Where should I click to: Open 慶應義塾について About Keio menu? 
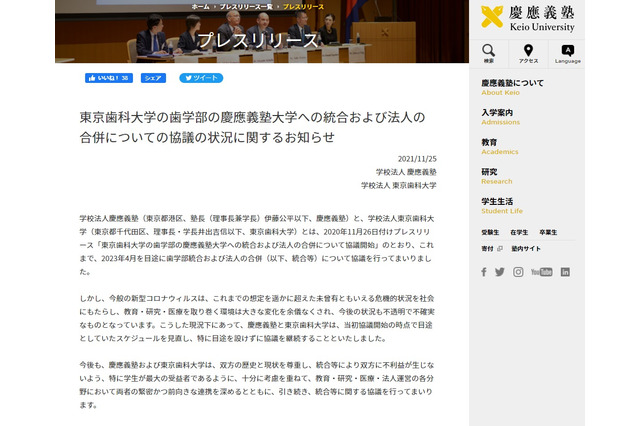[512, 87]
